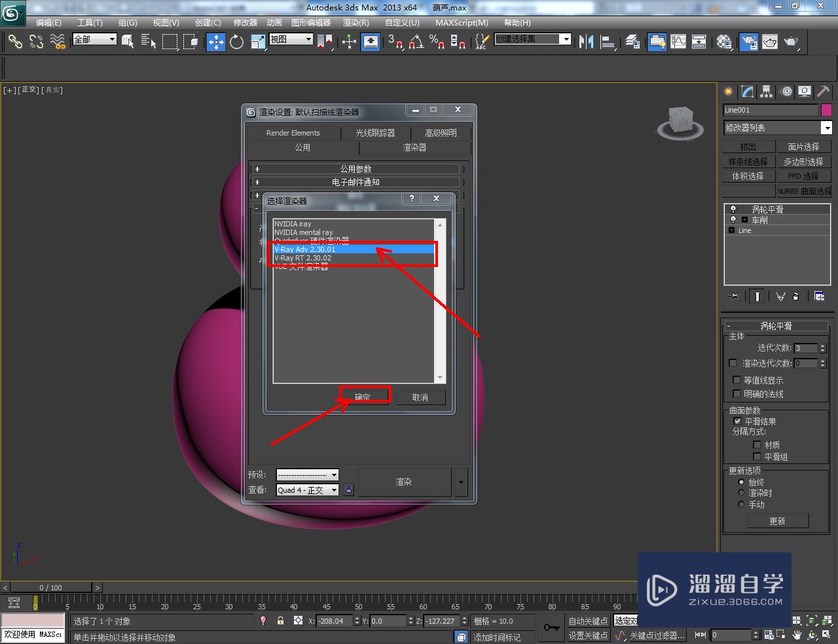Click the Unlink Selection tool
838x644 pixels.
click(x=37, y=42)
